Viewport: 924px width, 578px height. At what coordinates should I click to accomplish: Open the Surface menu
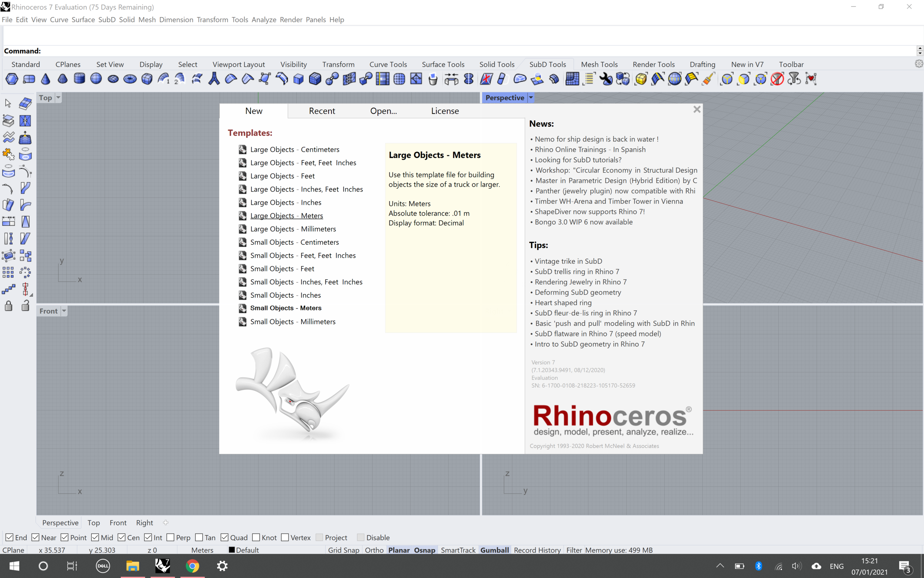pyautogui.click(x=83, y=20)
